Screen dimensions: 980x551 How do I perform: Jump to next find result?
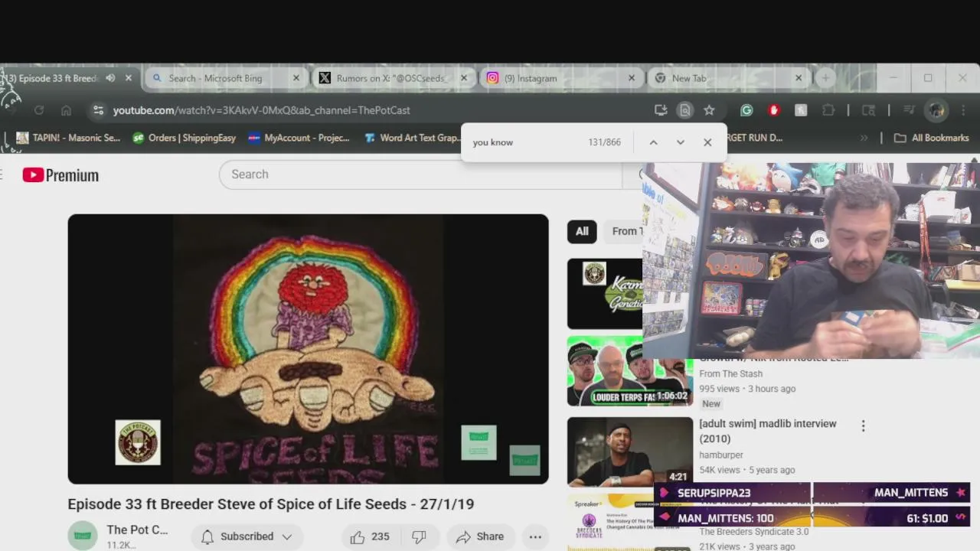[x=680, y=142]
